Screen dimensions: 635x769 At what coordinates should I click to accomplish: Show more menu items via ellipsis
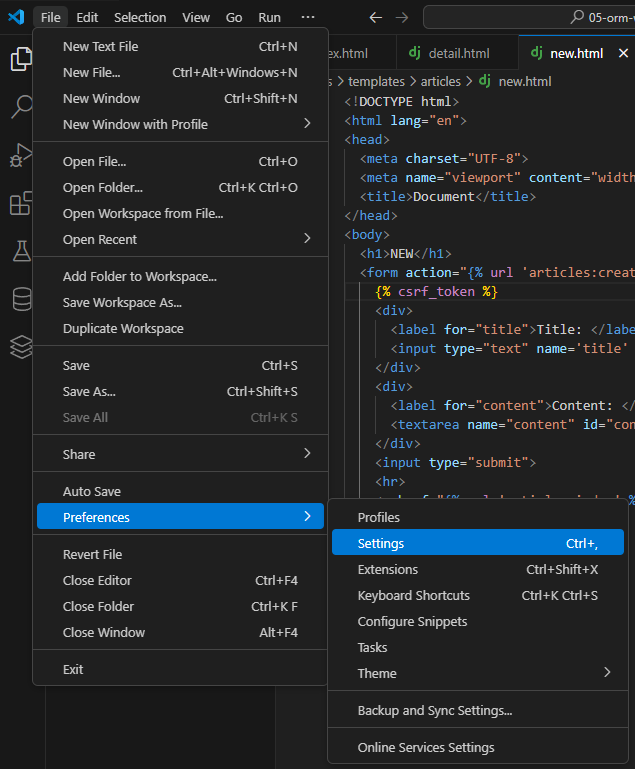coord(308,17)
